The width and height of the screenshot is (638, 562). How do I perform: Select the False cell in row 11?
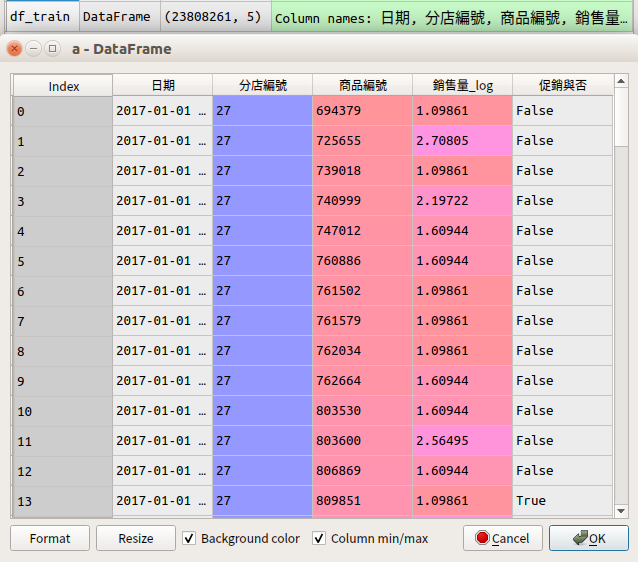click(x=563, y=441)
